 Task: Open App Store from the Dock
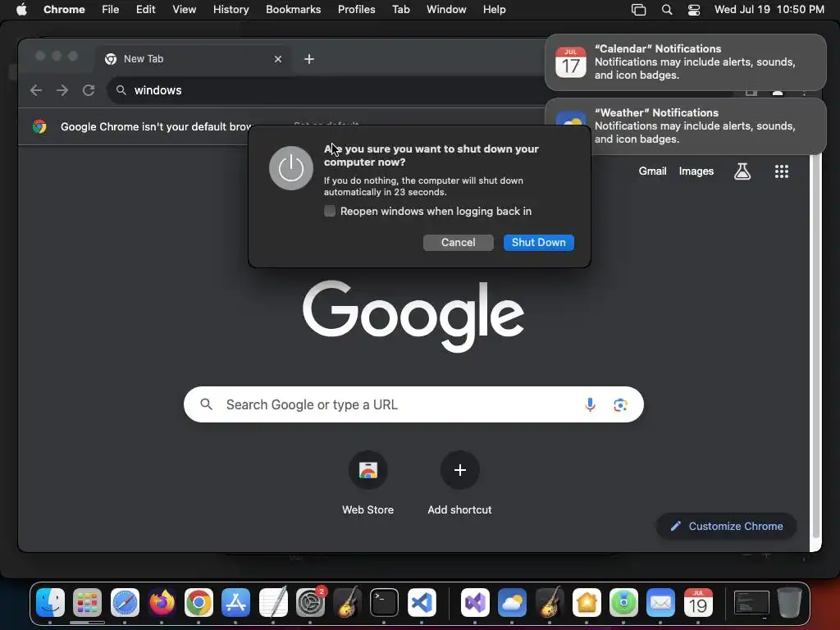click(x=235, y=603)
